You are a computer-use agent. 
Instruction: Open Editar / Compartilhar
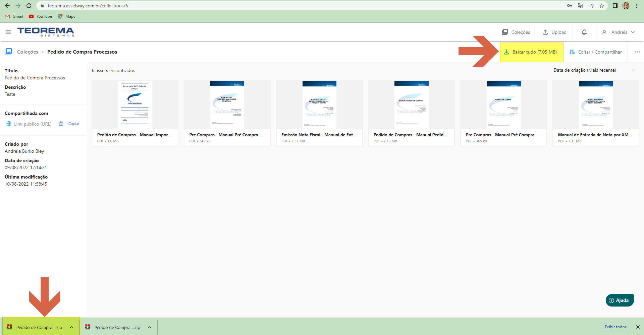(596, 52)
